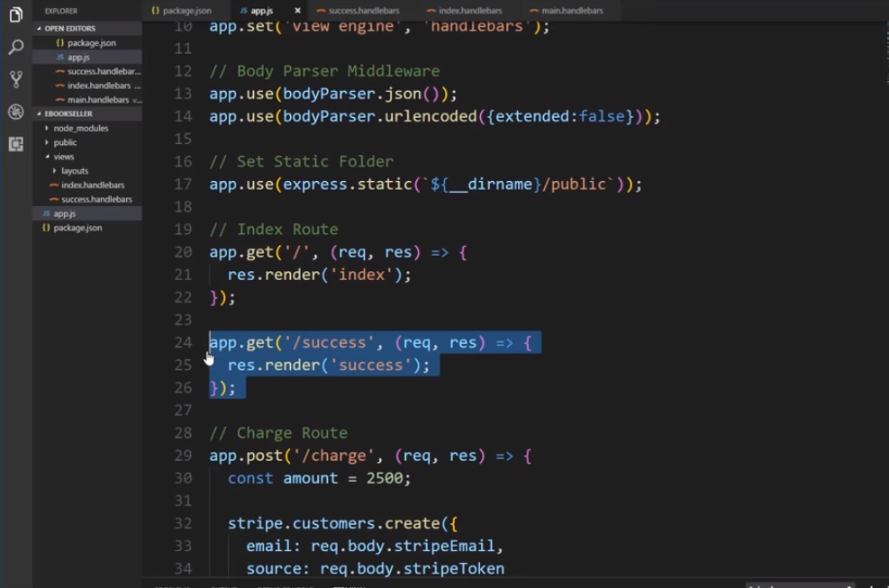Click the '// Index Route' comment
Viewport: 889px width, 588px height.
pyautogui.click(x=273, y=230)
